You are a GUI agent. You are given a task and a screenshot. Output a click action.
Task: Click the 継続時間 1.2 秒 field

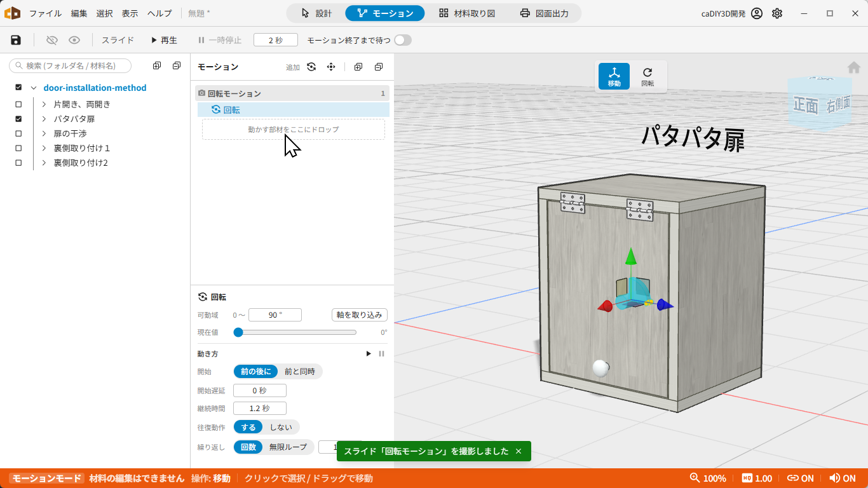click(260, 409)
